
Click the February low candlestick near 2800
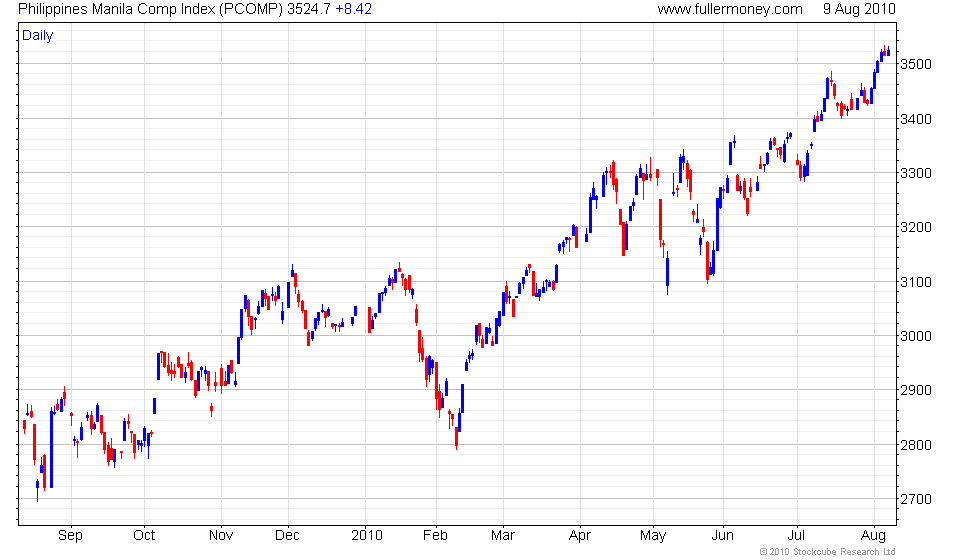click(457, 438)
